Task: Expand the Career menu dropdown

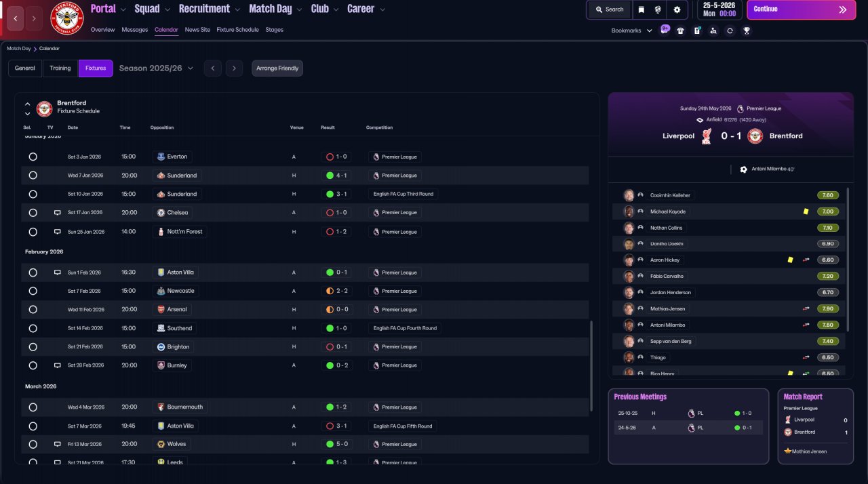Action: (382, 9)
